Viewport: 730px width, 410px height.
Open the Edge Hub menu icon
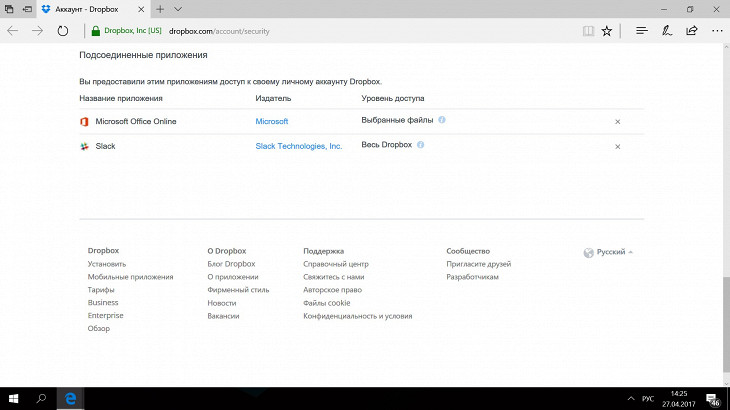(641, 31)
